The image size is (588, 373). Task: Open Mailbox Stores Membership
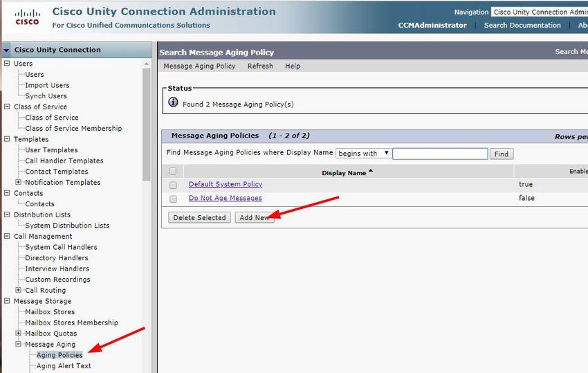[x=72, y=322]
